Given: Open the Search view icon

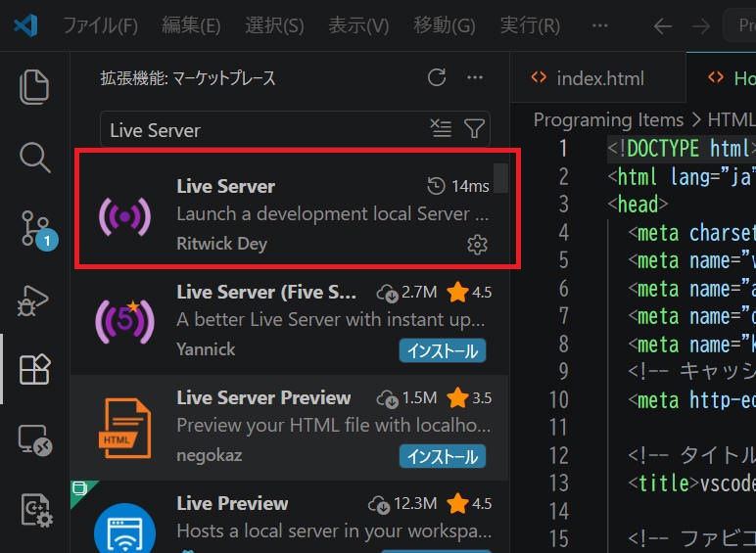Looking at the screenshot, I should (x=34, y=157).
